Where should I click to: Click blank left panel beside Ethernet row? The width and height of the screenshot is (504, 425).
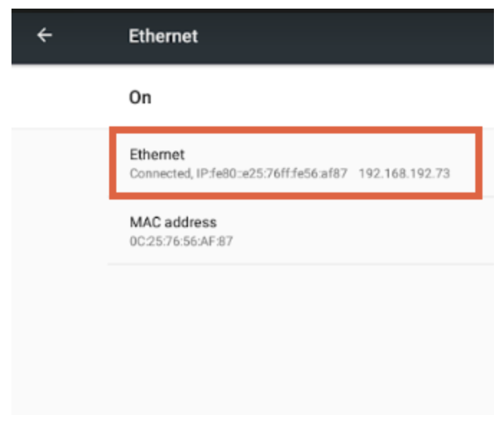coord(59,163)
